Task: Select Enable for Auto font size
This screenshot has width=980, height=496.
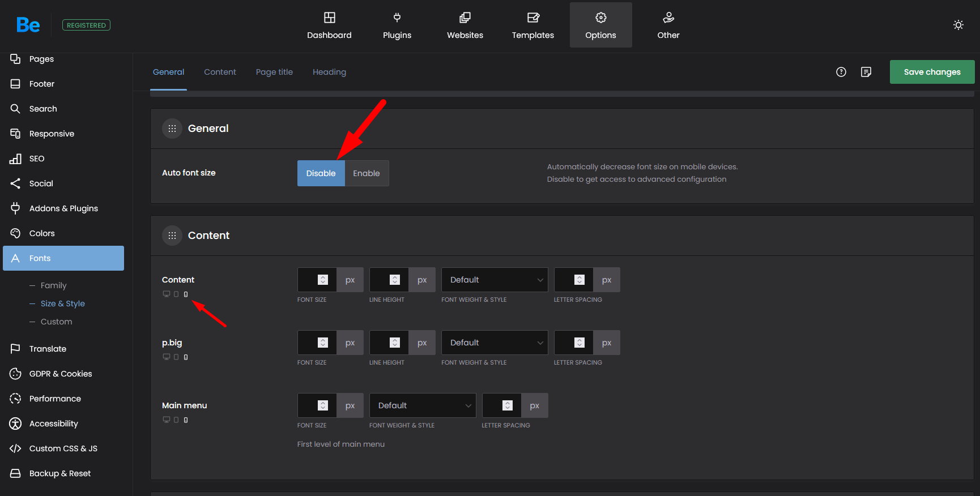Action: (x=367, y=173)
